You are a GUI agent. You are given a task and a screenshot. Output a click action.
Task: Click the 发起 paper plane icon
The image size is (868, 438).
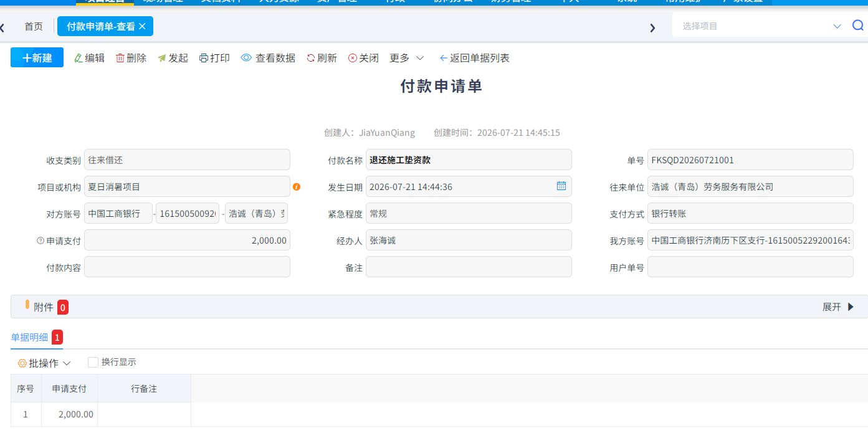(162, 58)
